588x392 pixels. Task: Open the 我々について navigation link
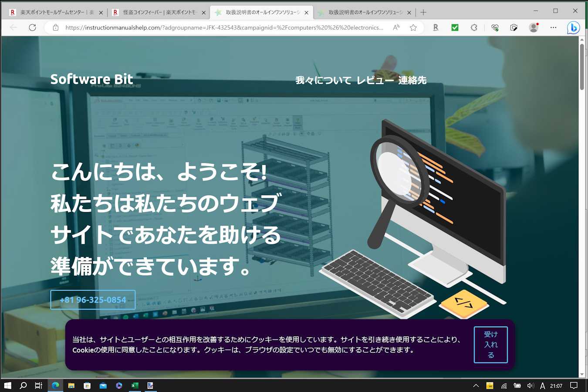tap(323, 80)
